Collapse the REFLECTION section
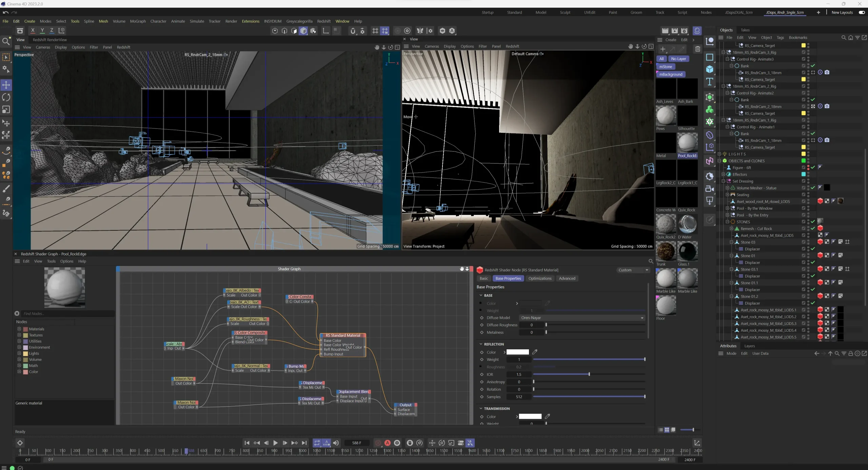 pyautogui.click(x=481, y=344)
